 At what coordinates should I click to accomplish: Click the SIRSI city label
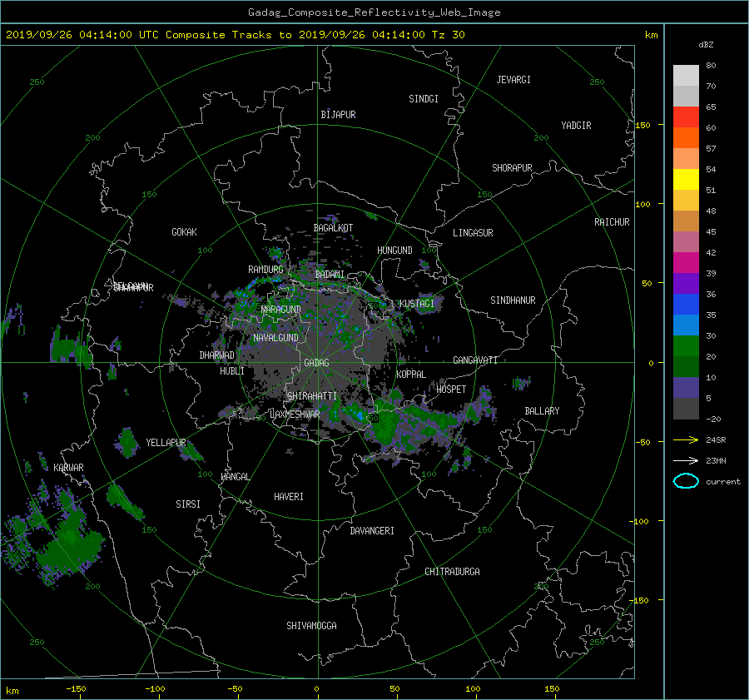[188, 504]
